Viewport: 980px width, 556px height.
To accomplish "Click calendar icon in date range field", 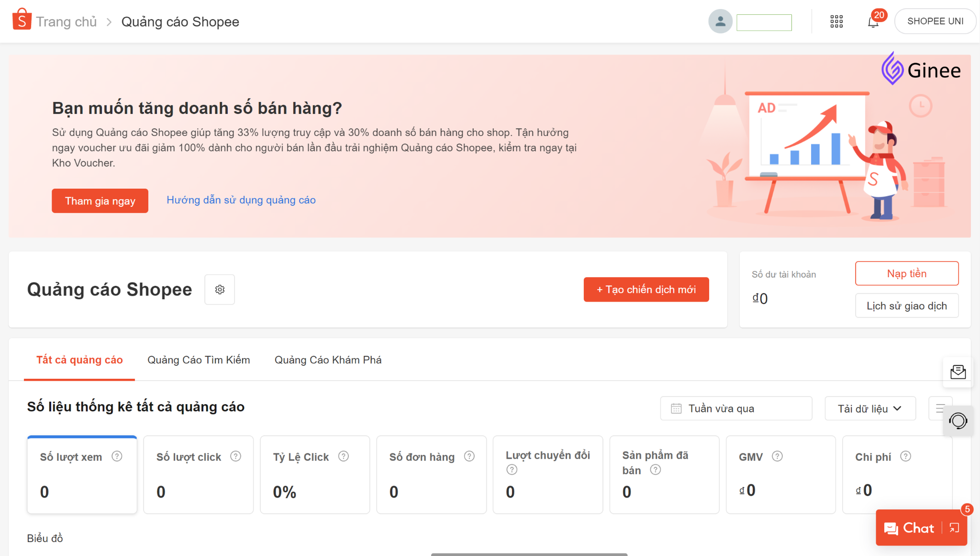I will [x=676, y=408].
